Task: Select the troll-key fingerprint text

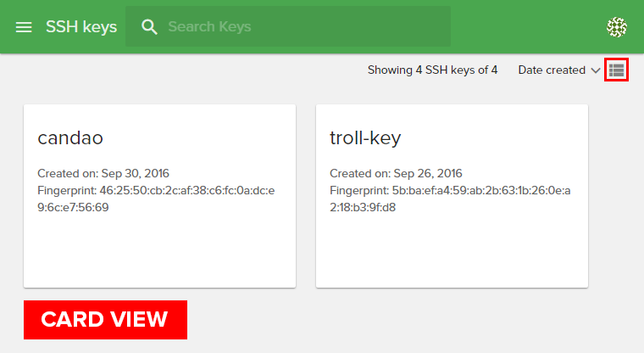Action: coord(449,199)
